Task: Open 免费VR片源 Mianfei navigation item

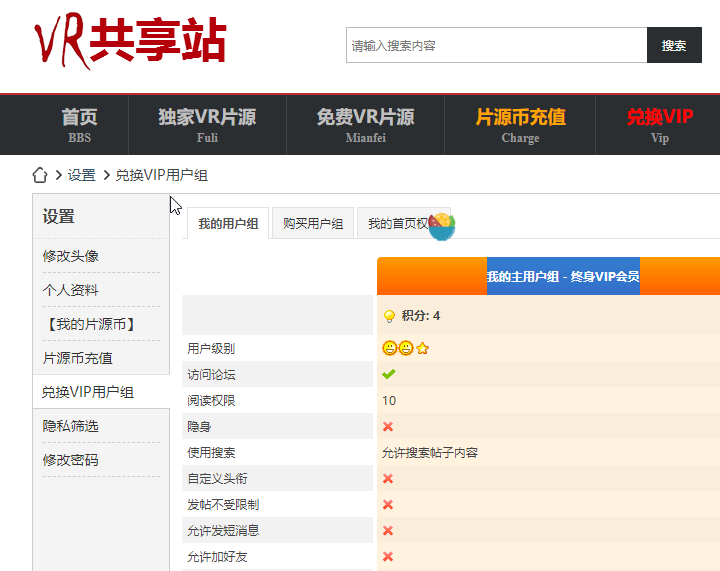Action: point(366,125)
